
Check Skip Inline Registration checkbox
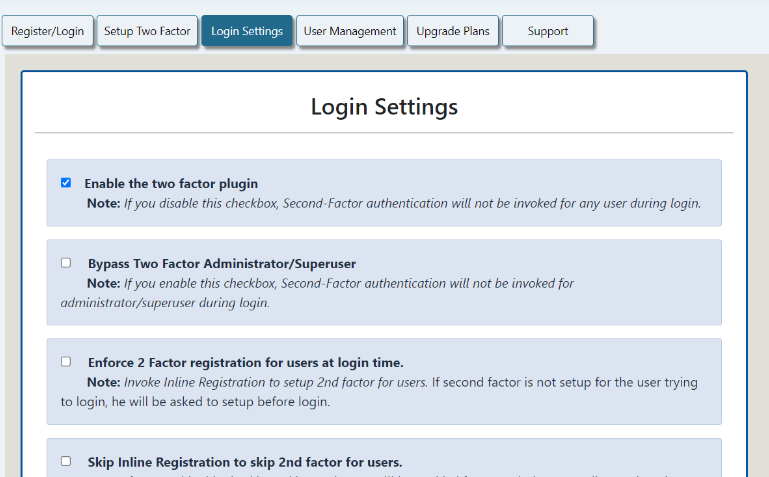click(66, 461)
